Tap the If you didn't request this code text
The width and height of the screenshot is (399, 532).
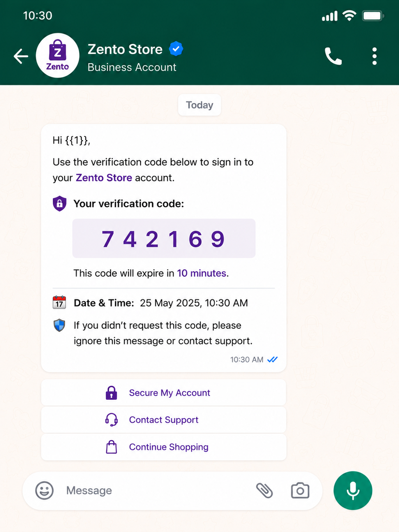163,333
